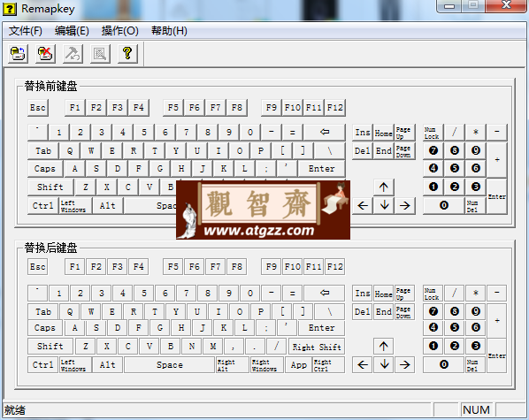Open the 编辑(E) menu
Screen dimensions: 529x420
point(72,31)
